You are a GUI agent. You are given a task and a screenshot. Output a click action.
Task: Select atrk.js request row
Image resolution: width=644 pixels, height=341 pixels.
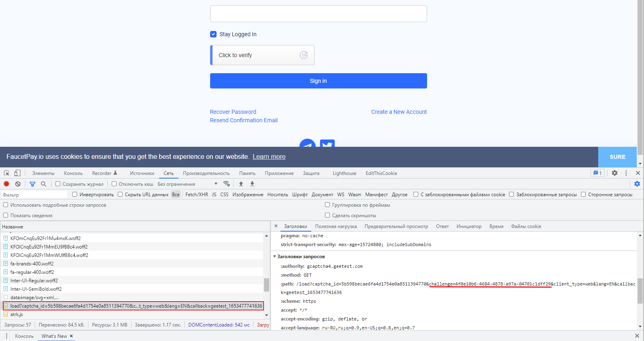coord(132,314)
